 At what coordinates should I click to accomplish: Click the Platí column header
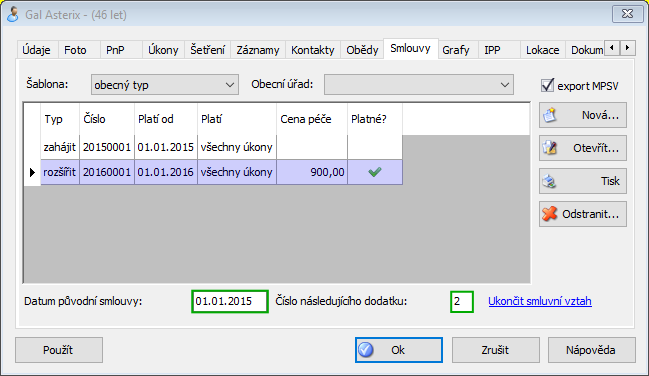(237, 119)
